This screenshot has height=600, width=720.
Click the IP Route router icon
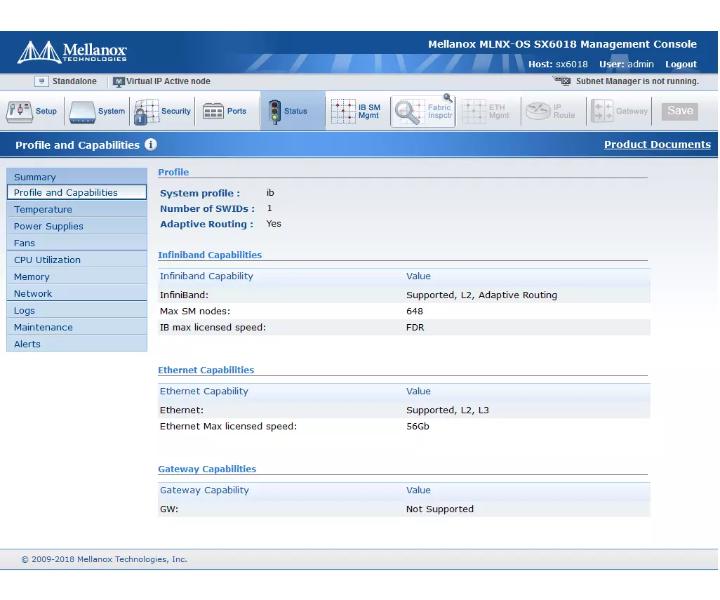pos(538,111)
